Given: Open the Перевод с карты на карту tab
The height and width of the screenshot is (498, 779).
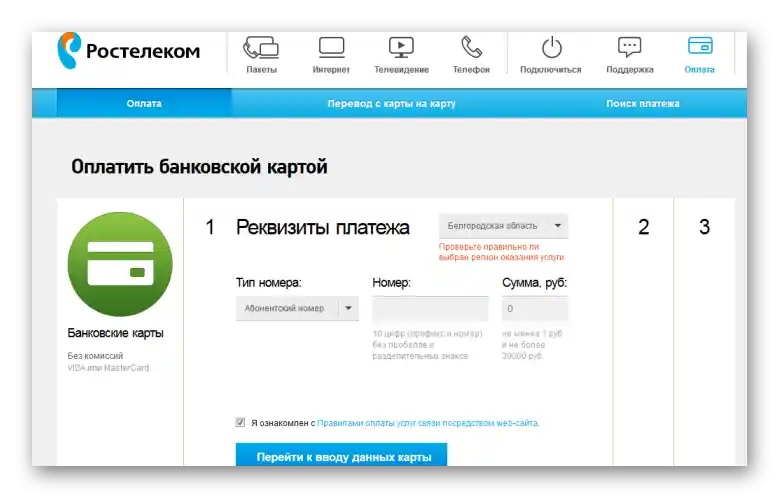Looking at the screenshot, I should click(x=391, y=103).
